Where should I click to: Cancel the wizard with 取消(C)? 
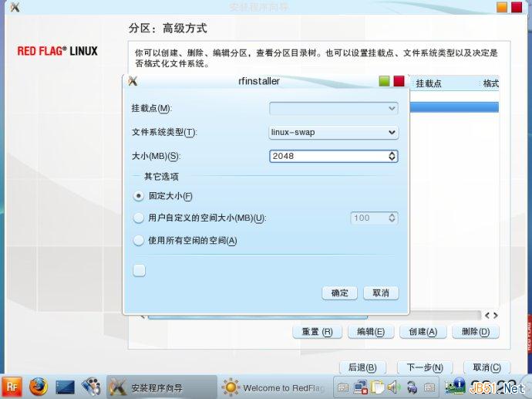point(487,367)
